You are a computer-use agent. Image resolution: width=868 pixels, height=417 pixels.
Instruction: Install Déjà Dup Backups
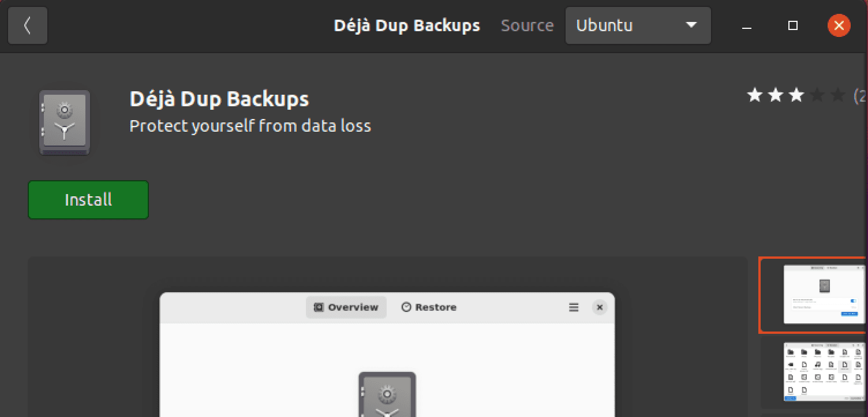point(88,199)
